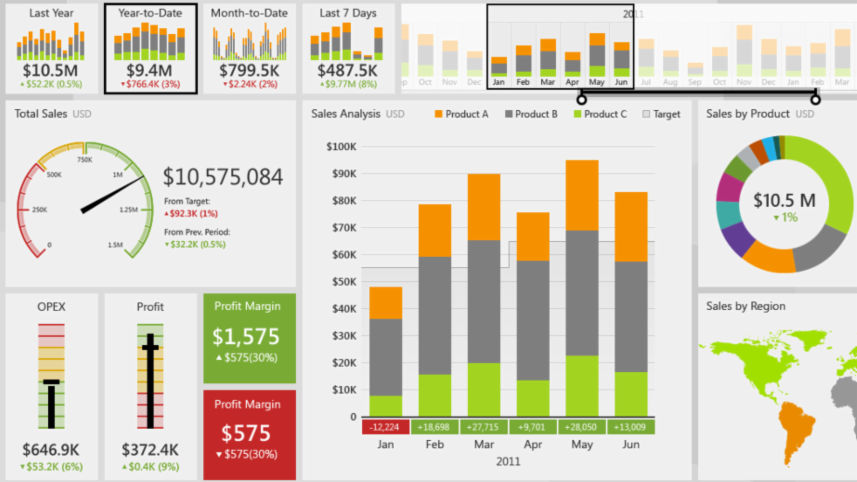Click the Sales by Product donut center
Viewport: 857px width, 482px height.
pyautogui.click(x=784, y=205)
